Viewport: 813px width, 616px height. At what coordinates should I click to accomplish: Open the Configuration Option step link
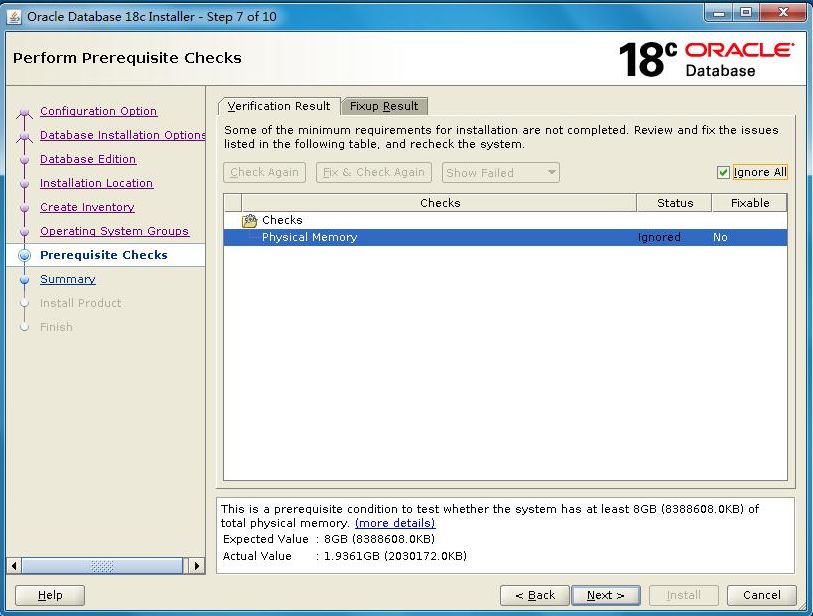pyautogui.click(x=99, y=111)
